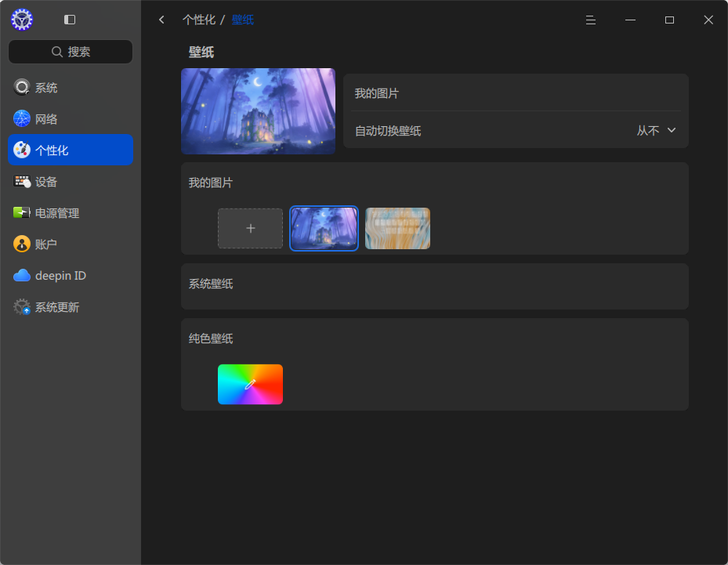Focus the 搜索 search field
This screenshot has height=565, width=728.
pos(71,52)
